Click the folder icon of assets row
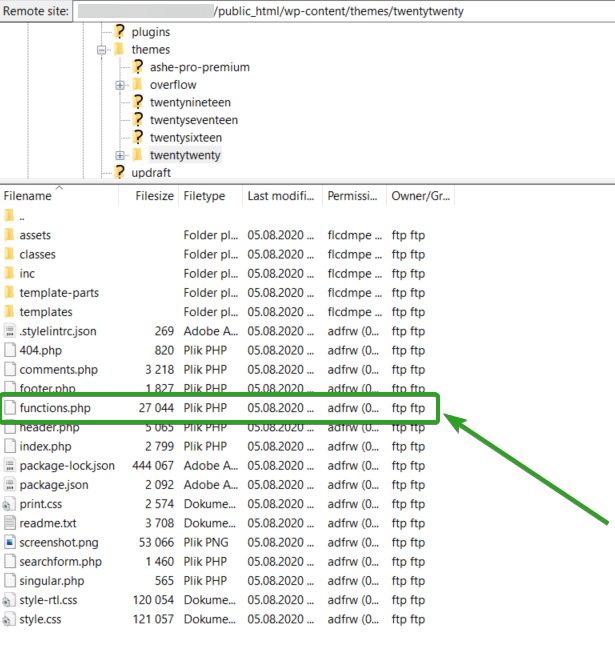Image resolution: width=615 pixels, height=657 pixels. [x=9, y=235]
